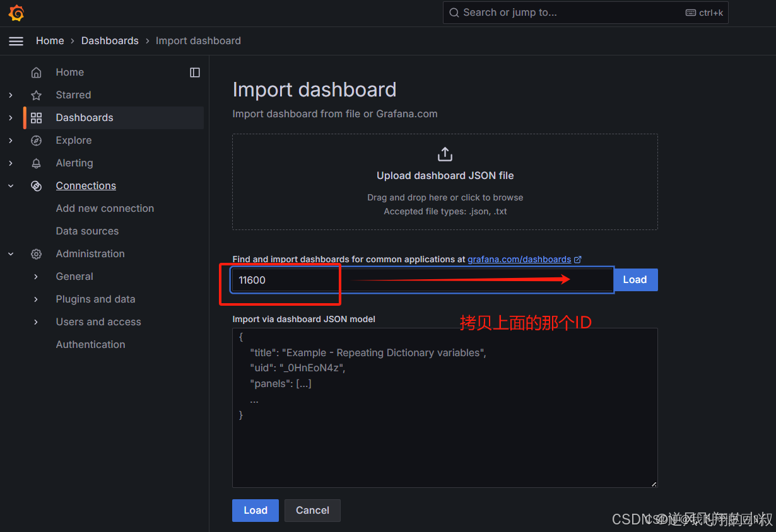
Task: Dock or undock the sidebar menu icon
Action: (195, 72)
